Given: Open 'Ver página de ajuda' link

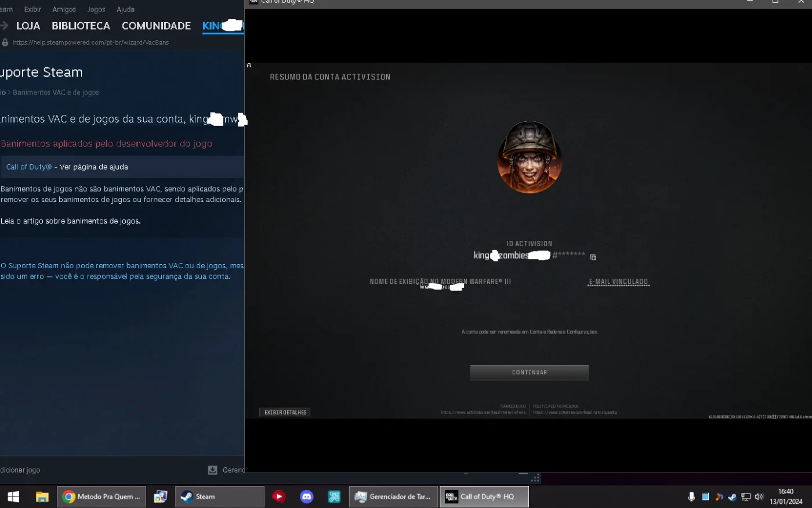Looking at the screenshot, I should tap(94, 167).
